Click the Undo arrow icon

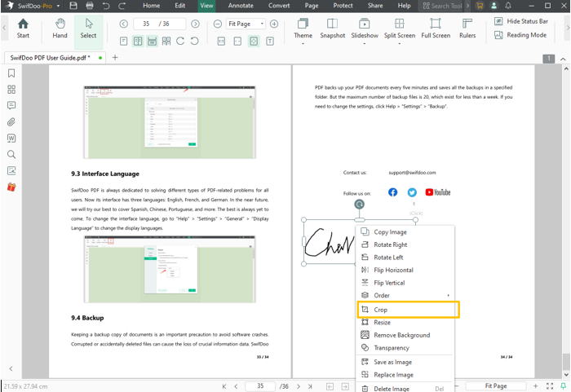coord(106,6)
